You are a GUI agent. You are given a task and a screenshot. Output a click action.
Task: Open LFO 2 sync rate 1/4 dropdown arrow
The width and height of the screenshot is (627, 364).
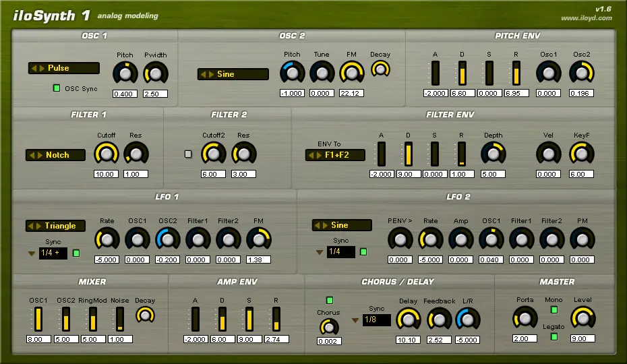point(319,252)
